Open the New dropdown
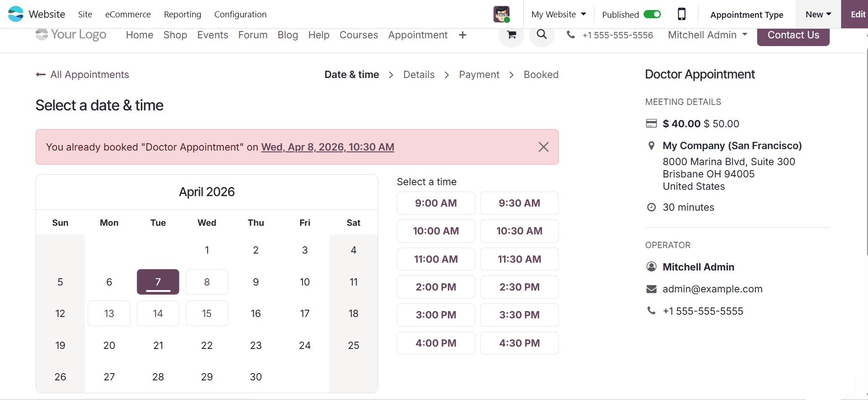Image resolution: width=868 pixels, height=400 pixels. pos(818,14)
